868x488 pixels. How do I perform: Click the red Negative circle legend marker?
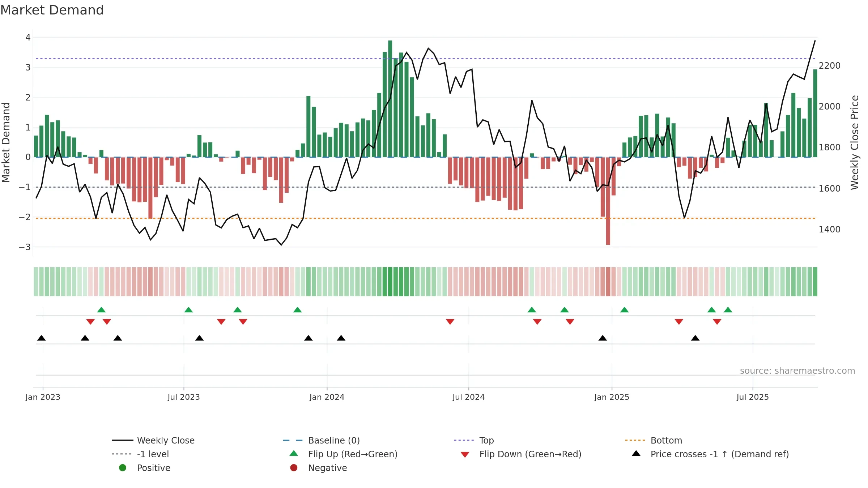coord(294,468)
